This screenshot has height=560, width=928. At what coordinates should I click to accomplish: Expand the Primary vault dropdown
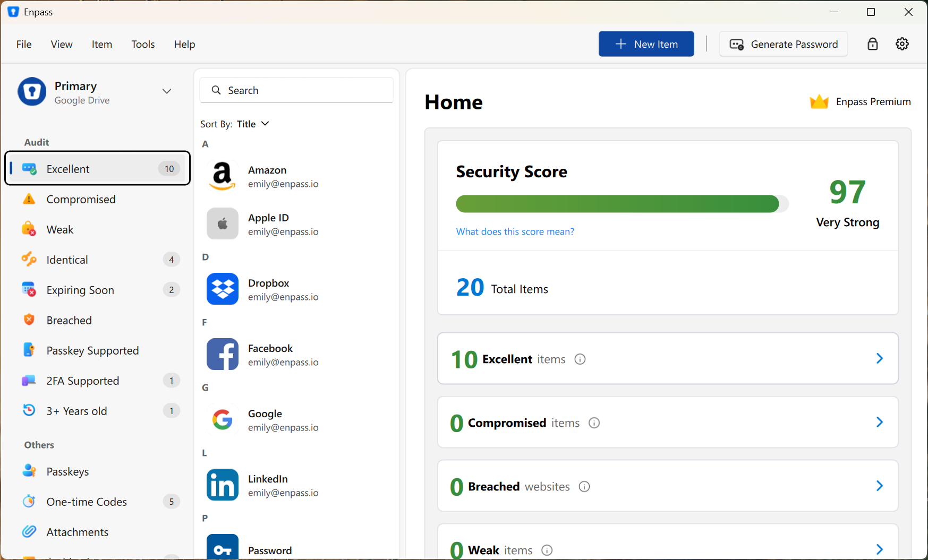click(167, 91)
